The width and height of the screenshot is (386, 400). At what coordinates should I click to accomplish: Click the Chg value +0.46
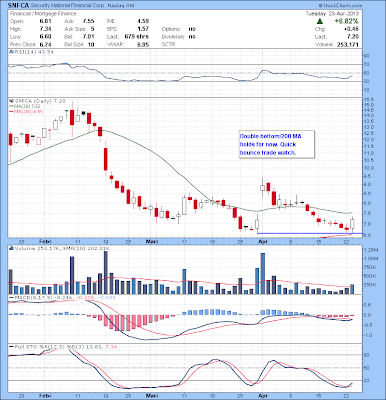coord(351,29)
